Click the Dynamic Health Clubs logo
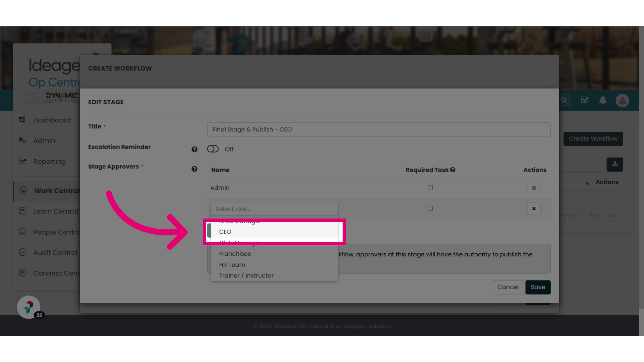This screenshot has height=362, width=644. tap(62, 97)
